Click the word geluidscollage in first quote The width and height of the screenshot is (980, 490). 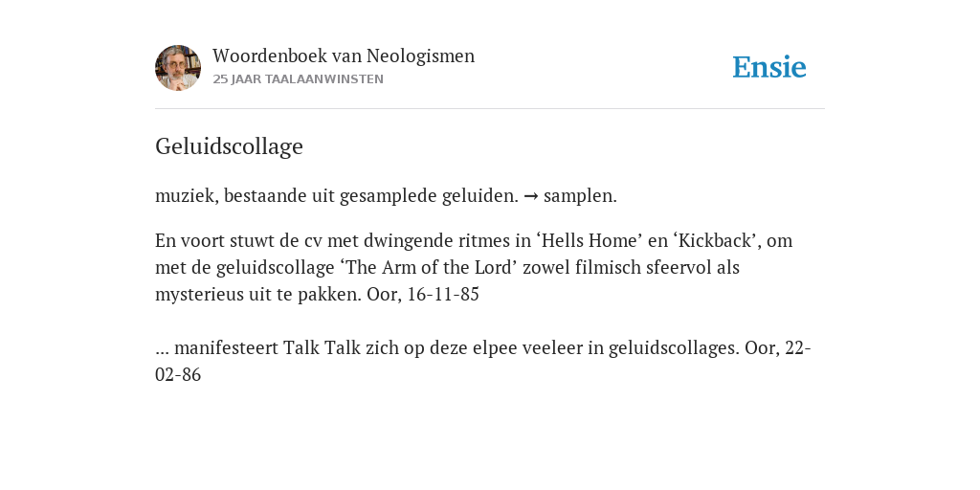276,268
